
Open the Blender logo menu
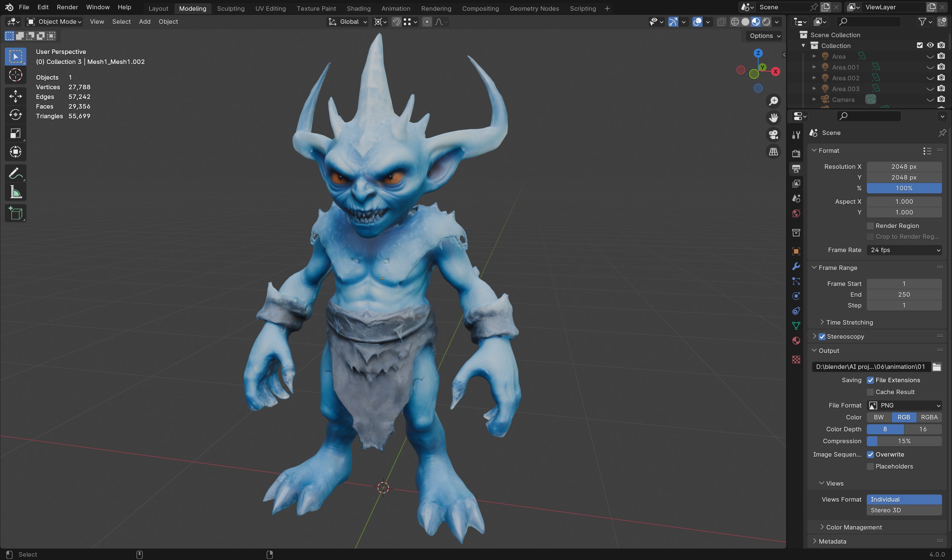9,7
